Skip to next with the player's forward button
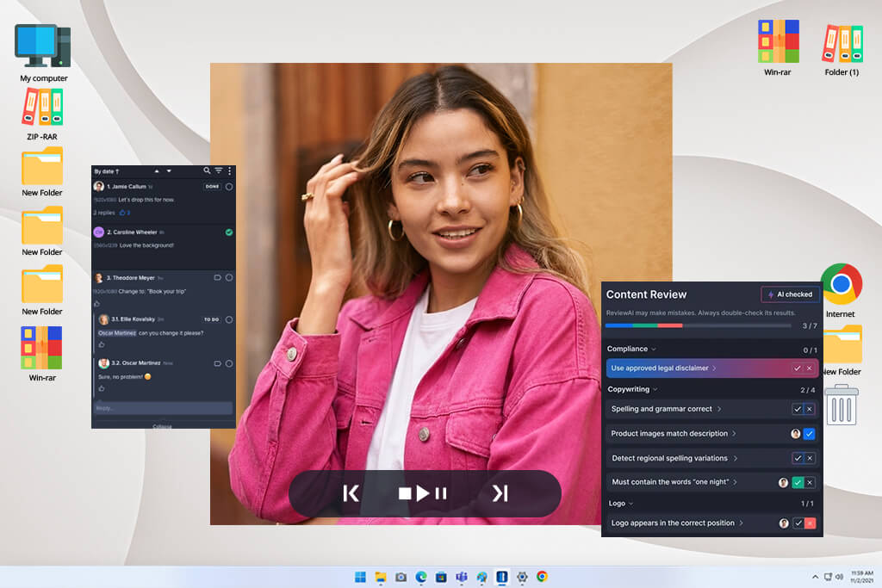This screenshot has width=882, height=588. [x=500, y=493]
